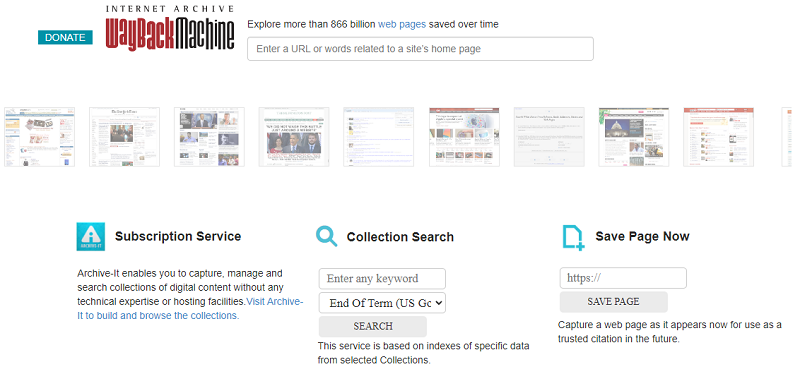
Task: Focus the URL or words search box
Action: coord(420,49)
